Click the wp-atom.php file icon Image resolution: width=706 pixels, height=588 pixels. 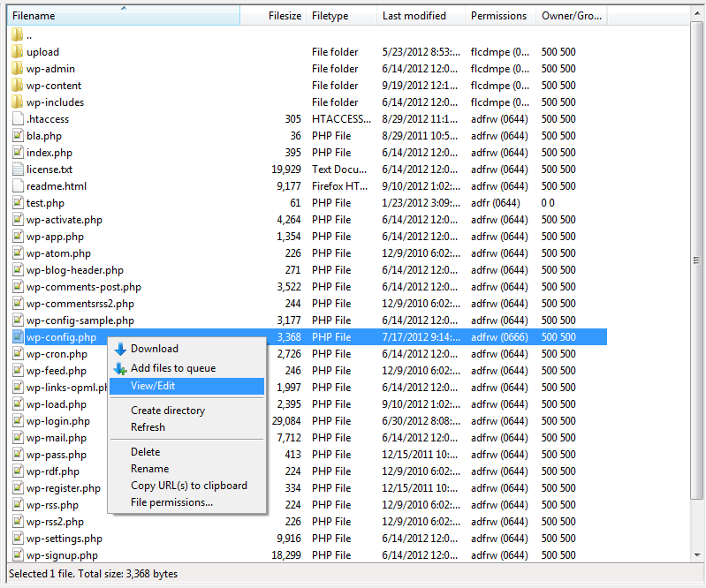tap(18, 253)
